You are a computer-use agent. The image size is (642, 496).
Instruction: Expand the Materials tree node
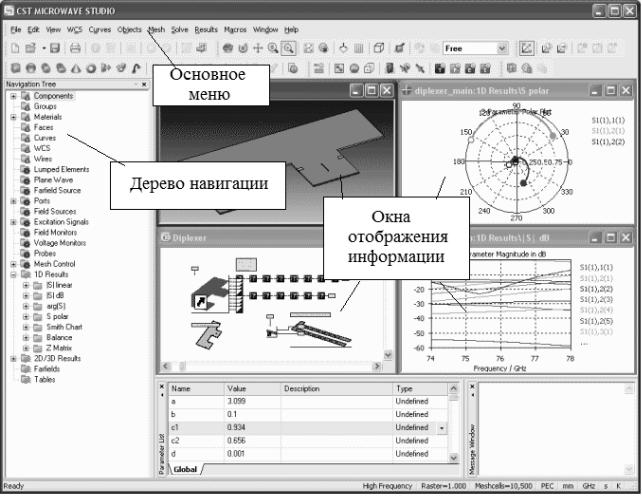coord(14,117)
